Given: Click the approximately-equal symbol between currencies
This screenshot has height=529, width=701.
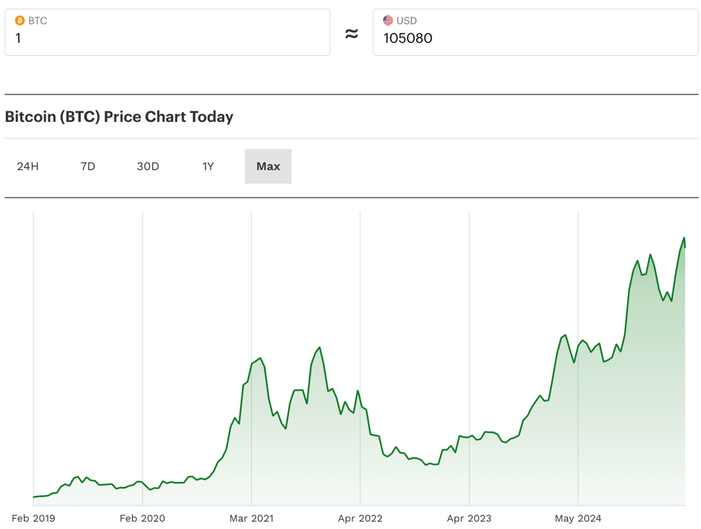Looking at the screenshot, I should pyautogui.click(x=352, y=33).
